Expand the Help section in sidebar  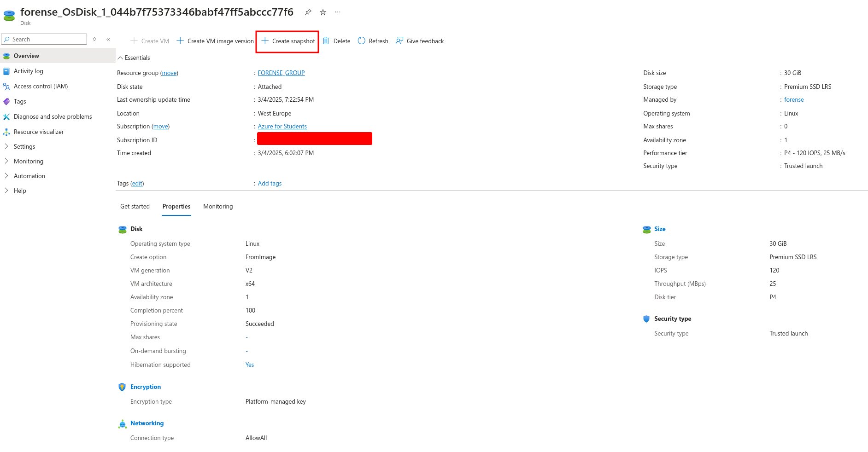[6, 191]
